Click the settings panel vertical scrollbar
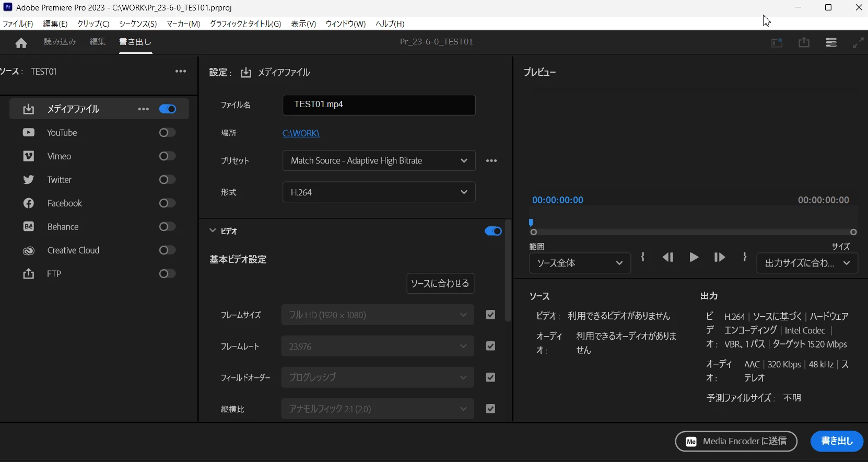Screen dimensions: 868x462 [508, 271]
